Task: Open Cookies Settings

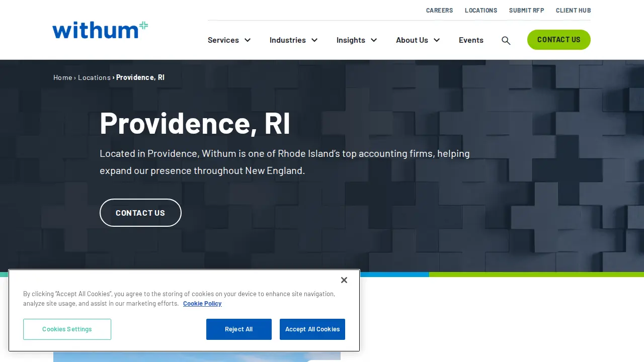Action: (67, 329)
